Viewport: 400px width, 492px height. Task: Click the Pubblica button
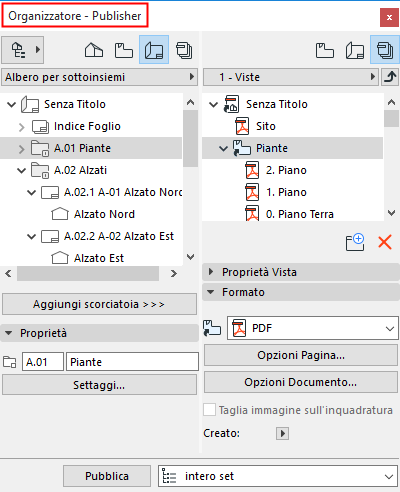[107, 476]
